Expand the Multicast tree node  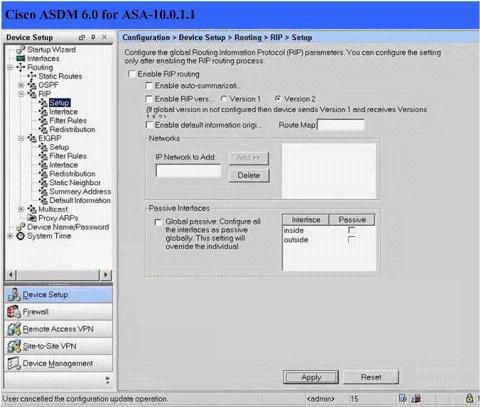coord(21,209)
